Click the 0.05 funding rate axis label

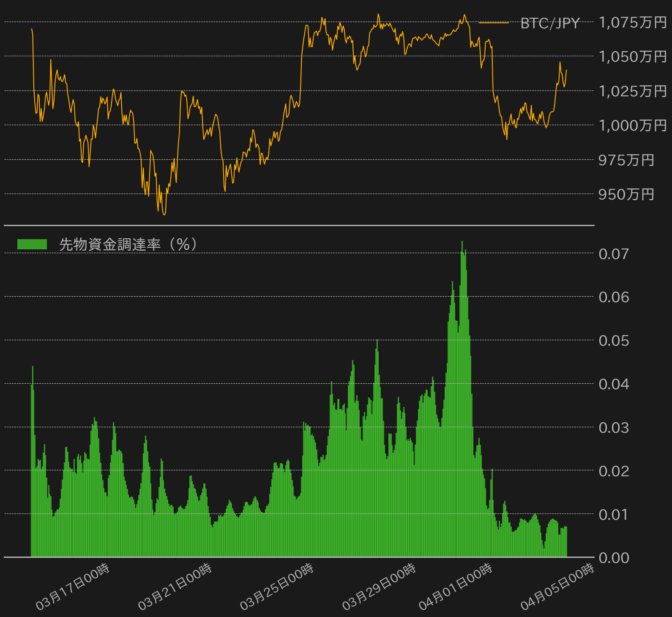click(614, 341)
